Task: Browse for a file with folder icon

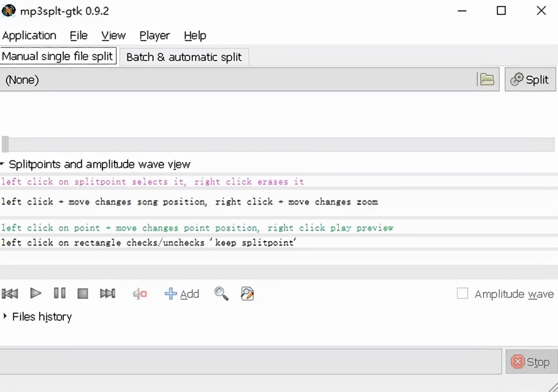Action: (487, 79)
